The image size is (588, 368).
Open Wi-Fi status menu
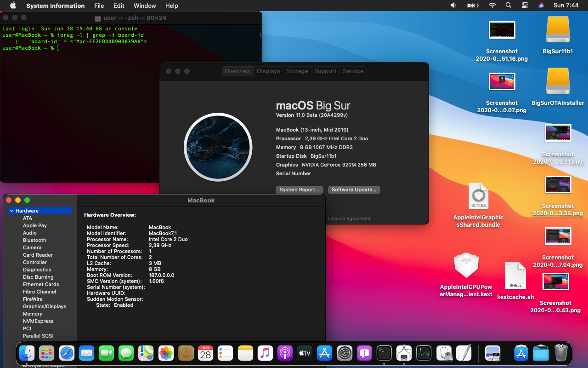[x=492, y=6]
